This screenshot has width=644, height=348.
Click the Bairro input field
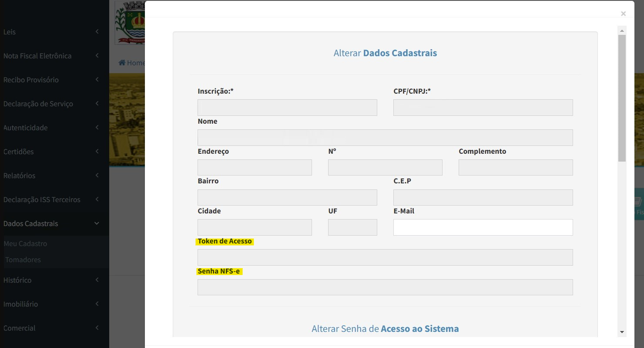[287, 197]
